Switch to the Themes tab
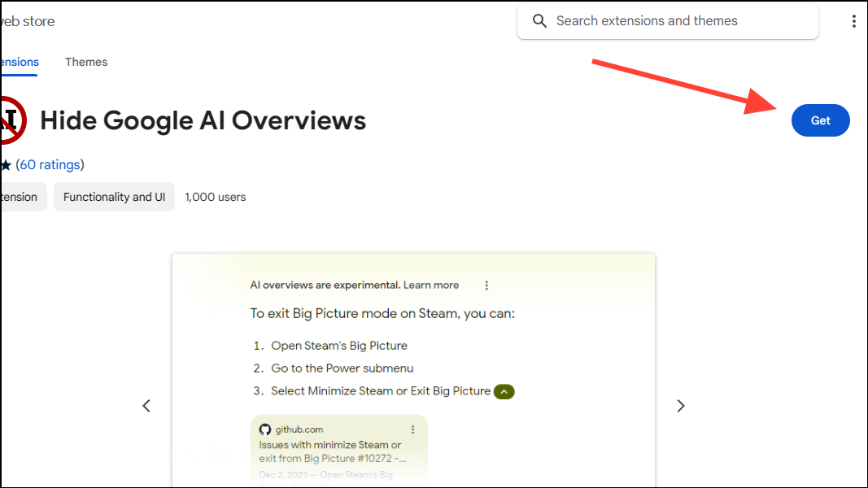The width and height of the screenshot is (868, 488). pos(86,62)
